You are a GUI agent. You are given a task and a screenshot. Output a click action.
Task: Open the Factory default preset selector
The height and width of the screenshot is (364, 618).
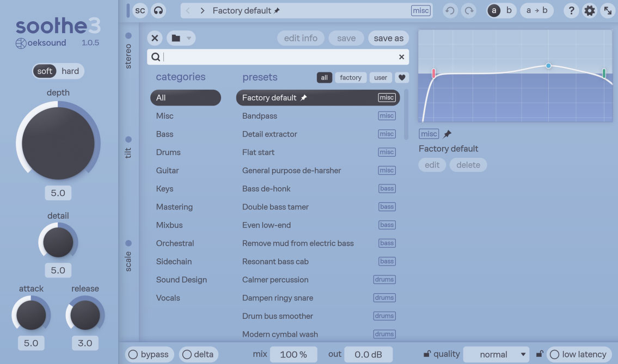306,11
